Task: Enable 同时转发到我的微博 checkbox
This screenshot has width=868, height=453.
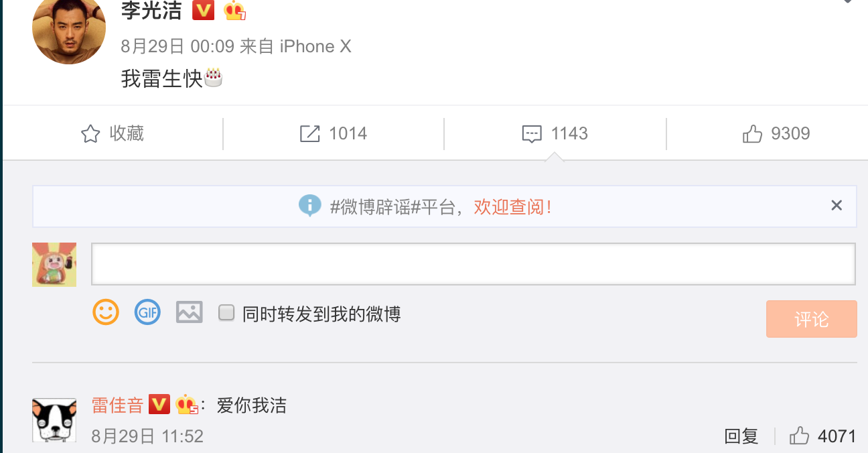Action: (226, 313)
